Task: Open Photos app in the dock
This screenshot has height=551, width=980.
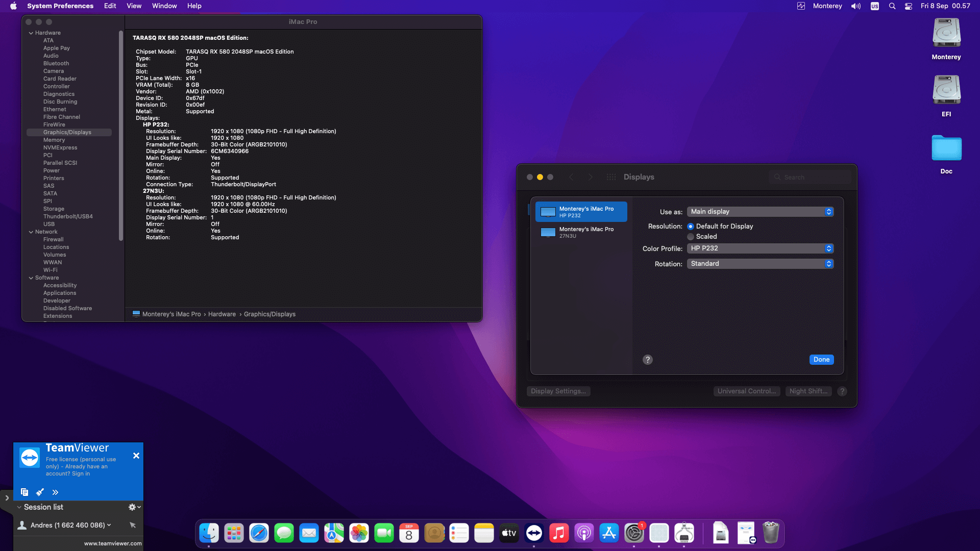Action: coord(359,533)
